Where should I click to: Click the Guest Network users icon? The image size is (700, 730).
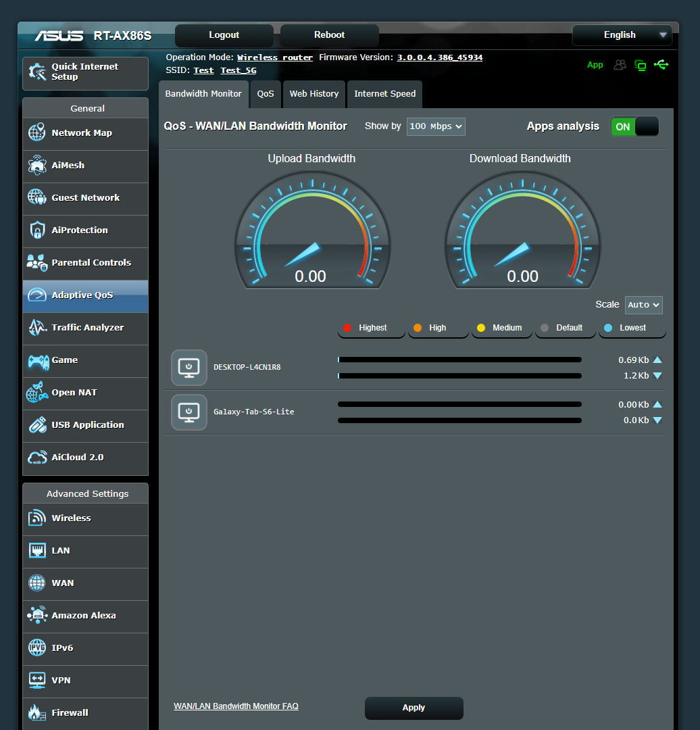click(620, 65)
